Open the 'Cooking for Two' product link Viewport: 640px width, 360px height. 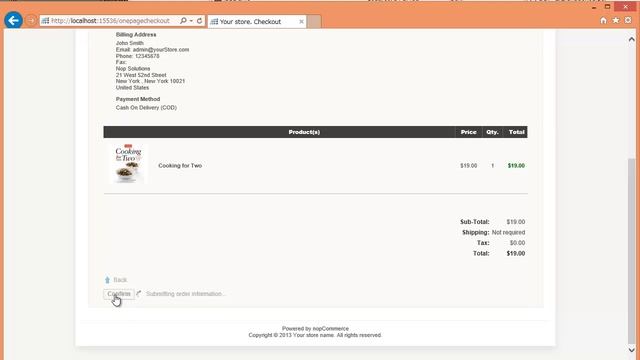pos(180,166)
